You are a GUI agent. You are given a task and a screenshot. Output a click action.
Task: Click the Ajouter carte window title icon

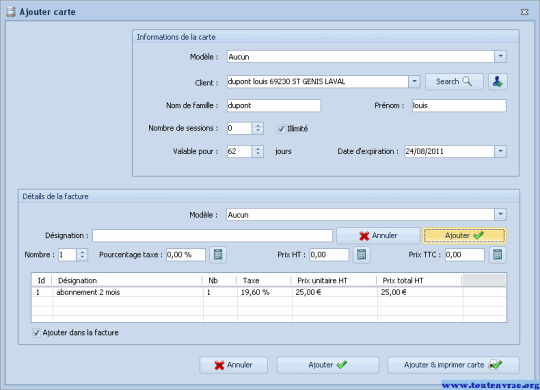point(11,12)
